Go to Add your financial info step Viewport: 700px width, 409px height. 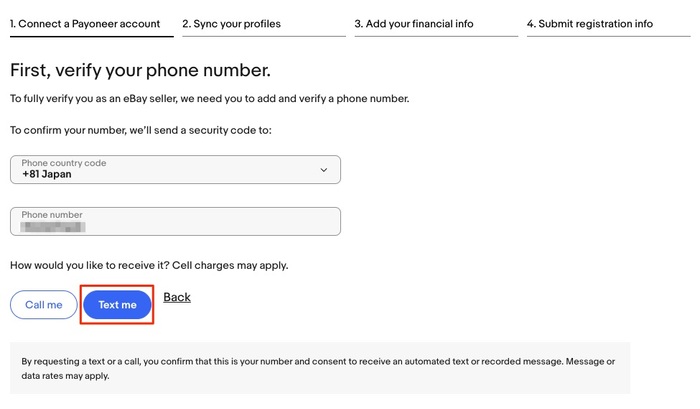click(414, 23)
